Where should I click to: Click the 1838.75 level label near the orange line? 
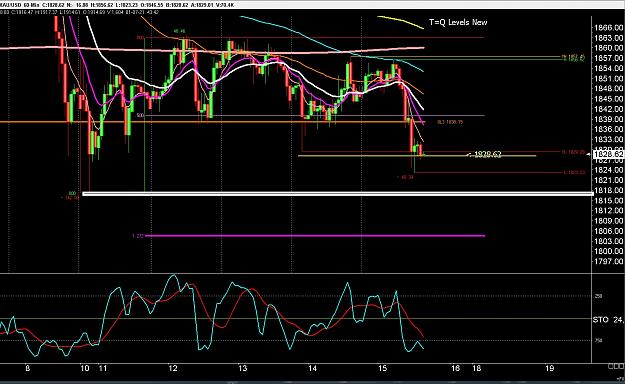tap(450, 122)
